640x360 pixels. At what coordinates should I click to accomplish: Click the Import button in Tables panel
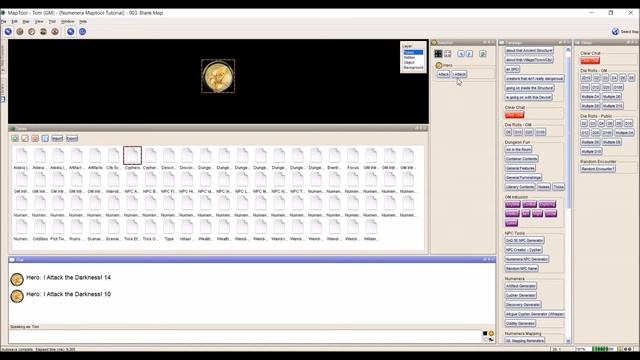point(57,139)
